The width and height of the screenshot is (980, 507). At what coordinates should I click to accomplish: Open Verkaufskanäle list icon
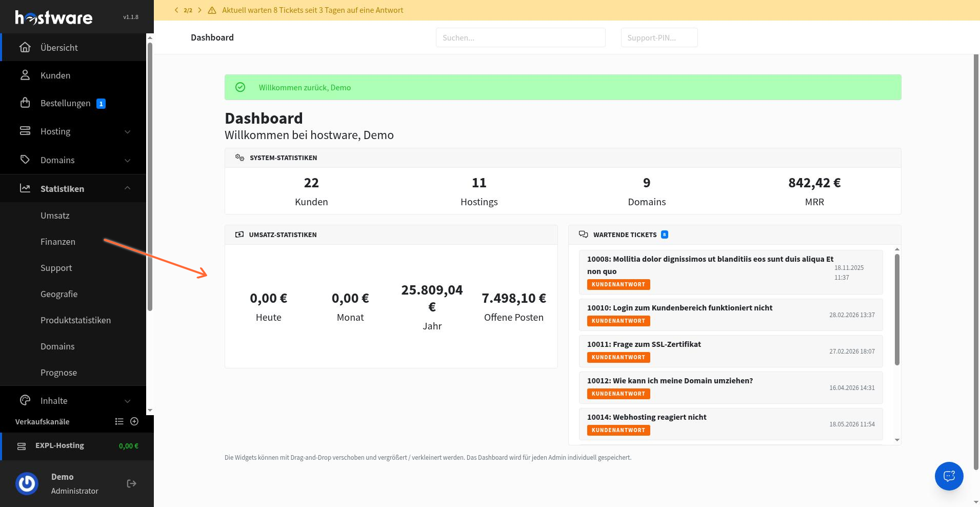(x=119, y=421)
